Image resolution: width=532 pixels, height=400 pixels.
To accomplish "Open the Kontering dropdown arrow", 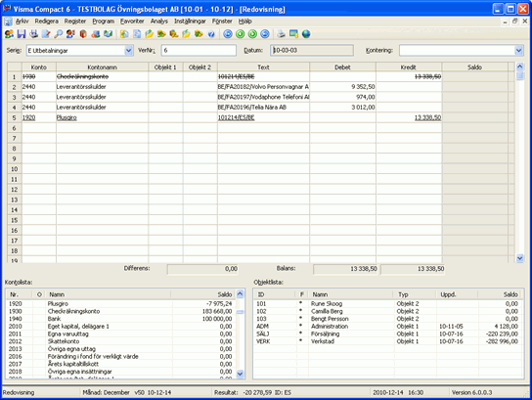I will [518, 51].
